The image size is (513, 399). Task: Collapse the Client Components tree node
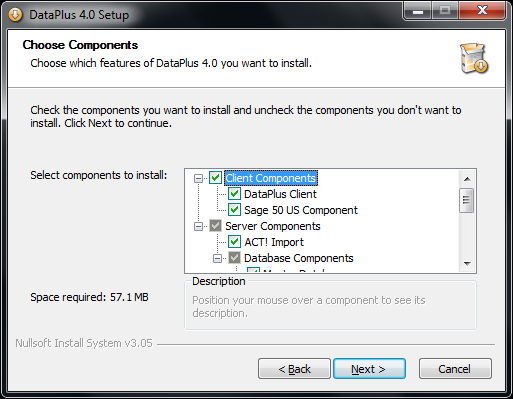pyautogui.click(x=198, y=178)
